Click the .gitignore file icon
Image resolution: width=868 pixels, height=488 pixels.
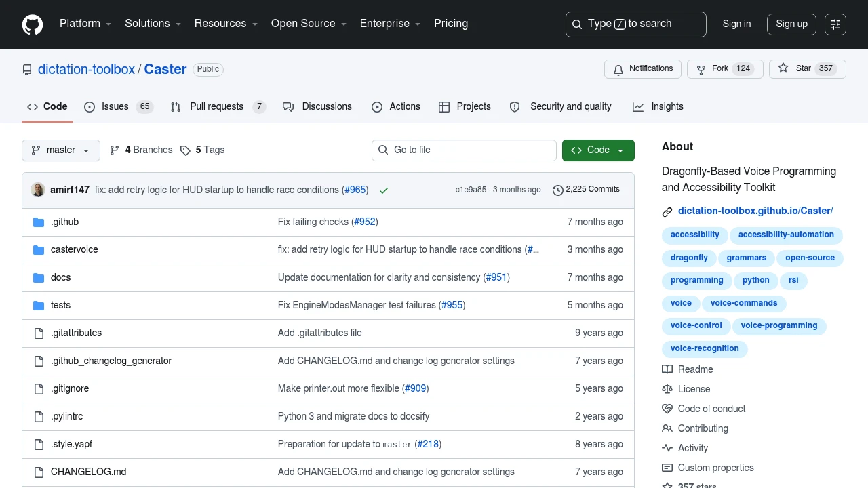click(x=39, y=389)
